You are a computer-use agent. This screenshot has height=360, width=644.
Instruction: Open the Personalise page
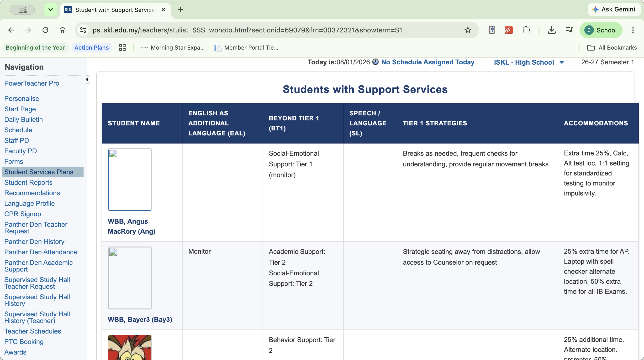click(22, 99)
